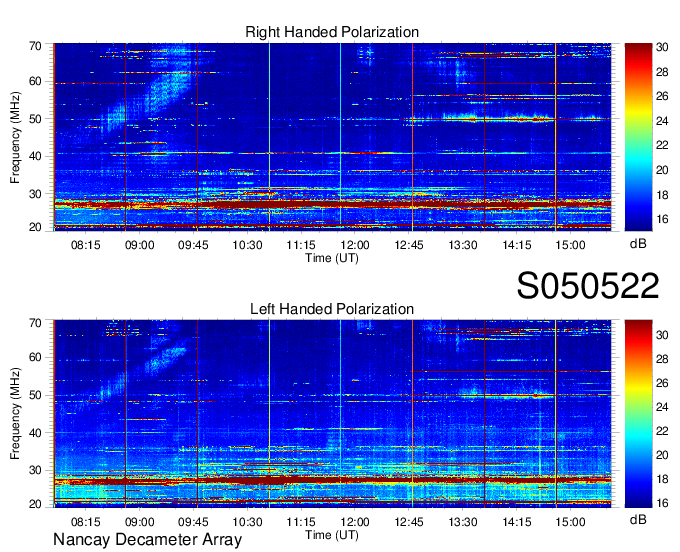Click 'Time (UT)' label of Left Handed plot
Image resolution: width=680 pixels, height=552 pixels.
click(332, 535)
